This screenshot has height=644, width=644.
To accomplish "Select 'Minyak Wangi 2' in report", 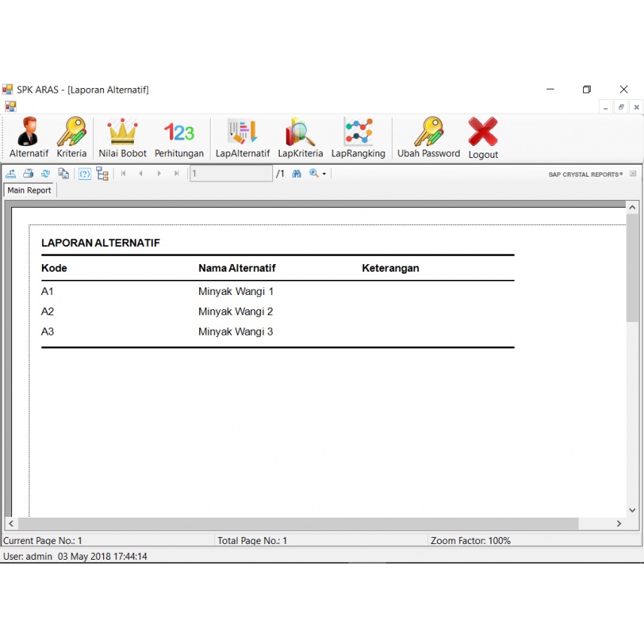I will (x=235, y=312).
